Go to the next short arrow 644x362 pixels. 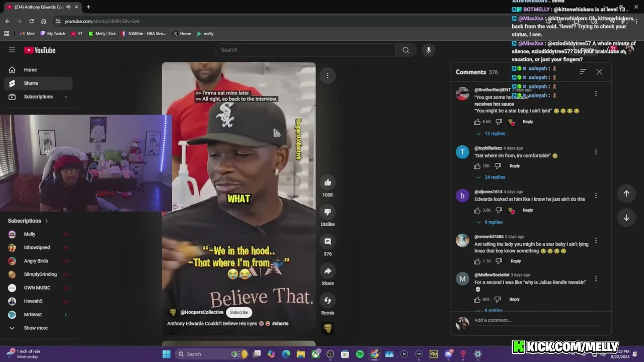pyautogui.click(x=626, y=218)
